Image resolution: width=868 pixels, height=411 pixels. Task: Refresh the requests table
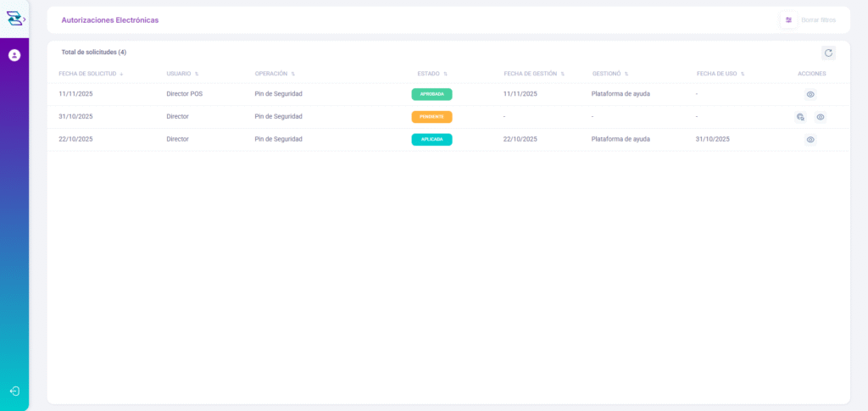828,53
